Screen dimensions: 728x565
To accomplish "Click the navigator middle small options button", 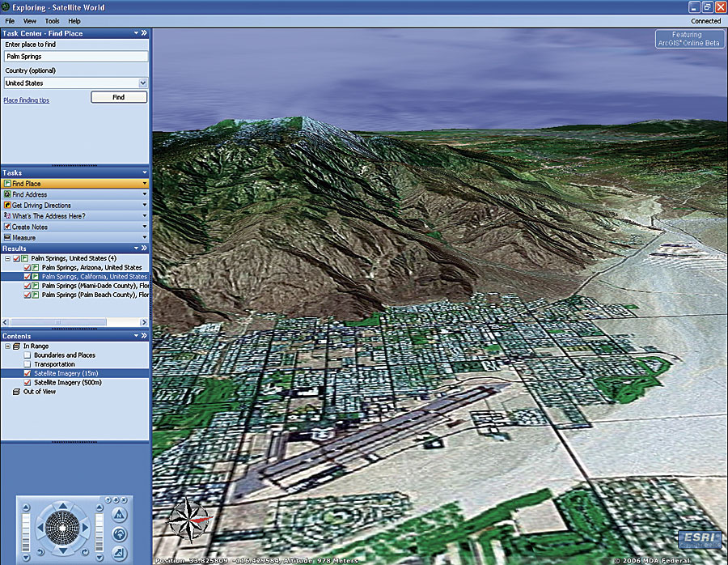I will click(116, 500).
